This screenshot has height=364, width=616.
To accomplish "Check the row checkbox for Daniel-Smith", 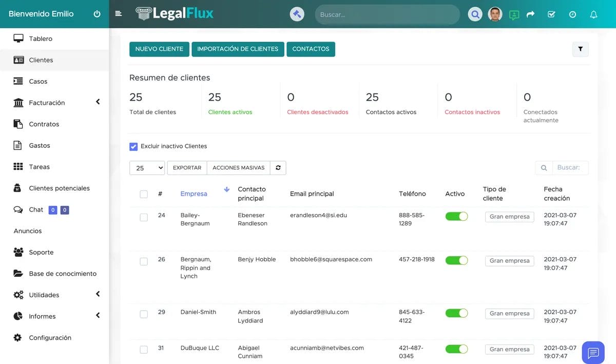I will pos(144,314).
